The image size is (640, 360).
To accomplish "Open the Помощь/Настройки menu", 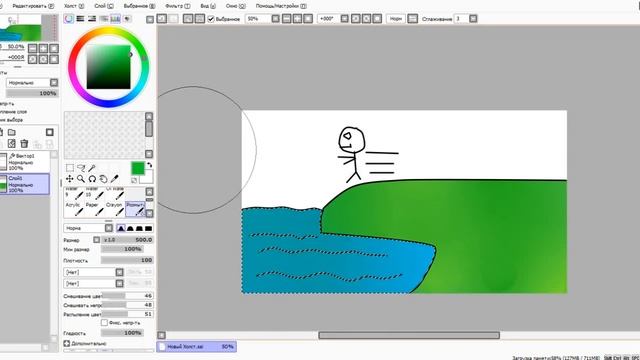I will pyautogui.click(x=281, y=6).
